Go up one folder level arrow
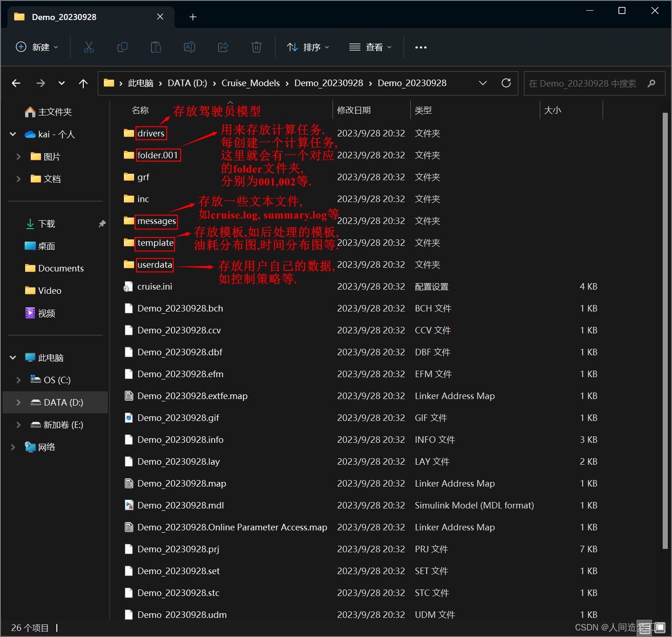672x637 pixels. tap(83, 83)
